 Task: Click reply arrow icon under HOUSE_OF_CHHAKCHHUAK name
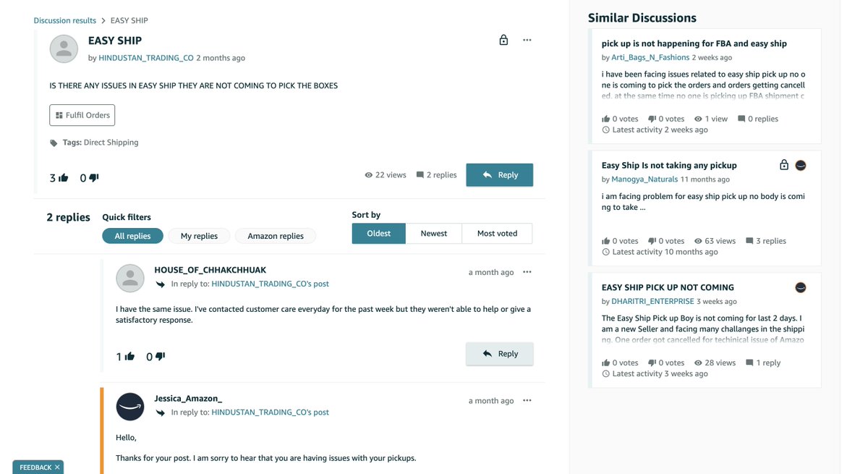[161, 284]
